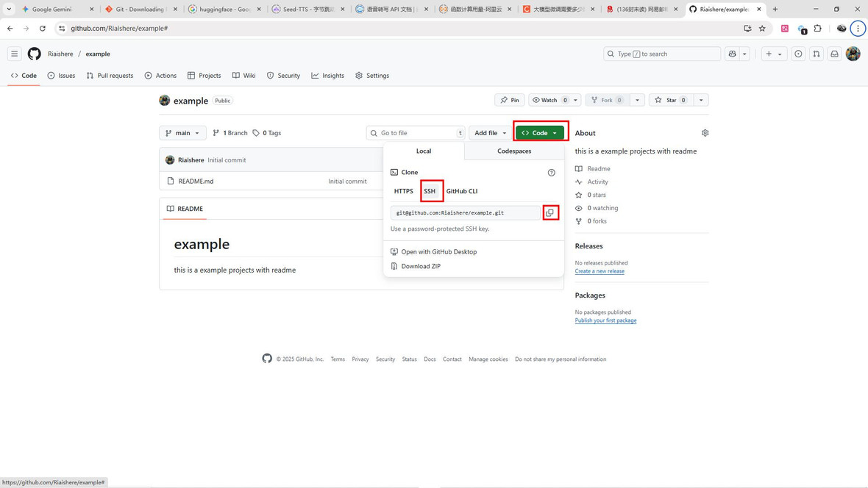
Task: Expand the Watch options dropdown
Action: [x=575, y=100]
